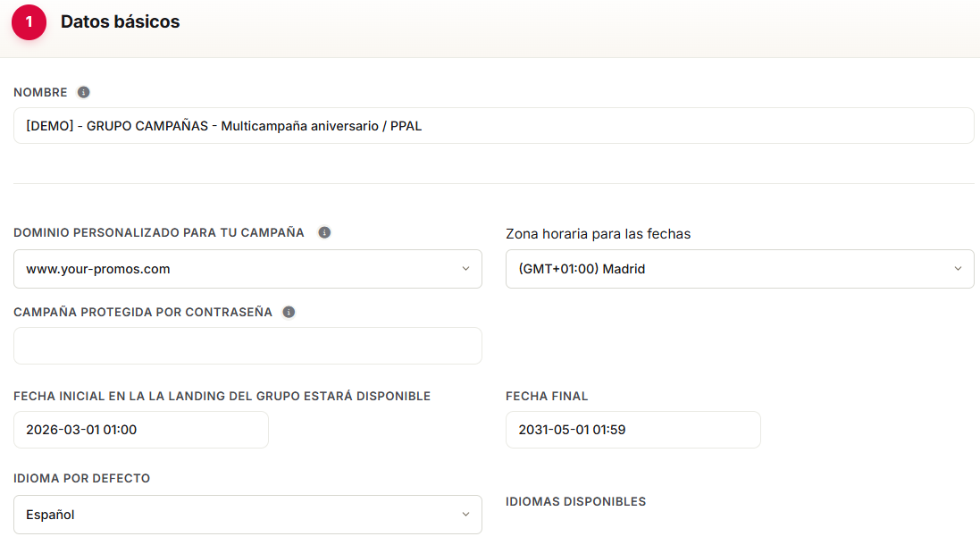Click the Zona horaria para las fechas label
This screenshot has width=980, height=545.
(599, 234)
